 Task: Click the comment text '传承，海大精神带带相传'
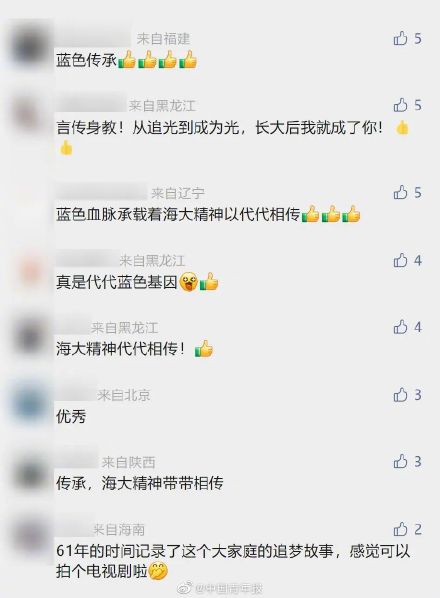point(140,483)
